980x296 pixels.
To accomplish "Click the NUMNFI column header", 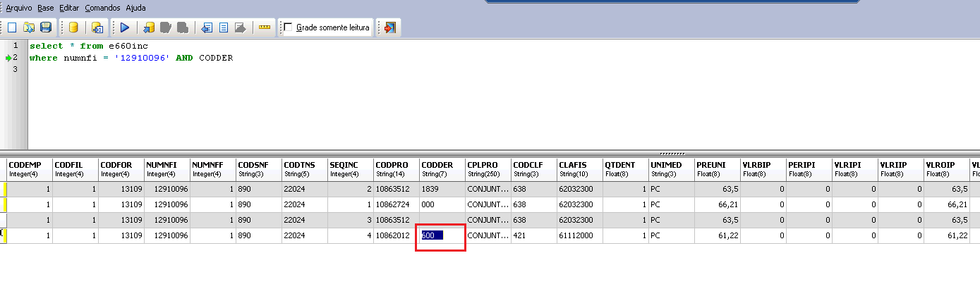I will click(x=167, y=168).
